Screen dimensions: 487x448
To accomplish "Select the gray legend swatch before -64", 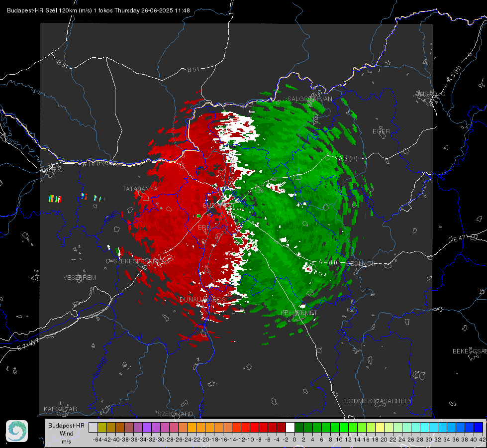I will [93, 428].
